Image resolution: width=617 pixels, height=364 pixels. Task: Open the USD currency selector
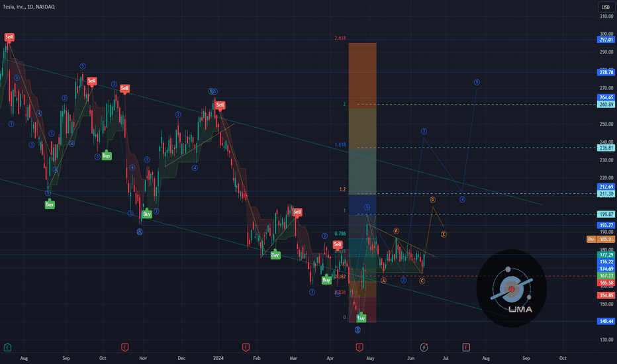606,7
